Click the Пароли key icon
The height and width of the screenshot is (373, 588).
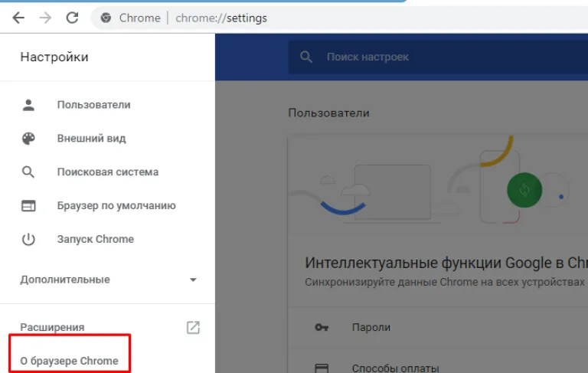coord(322,327)
